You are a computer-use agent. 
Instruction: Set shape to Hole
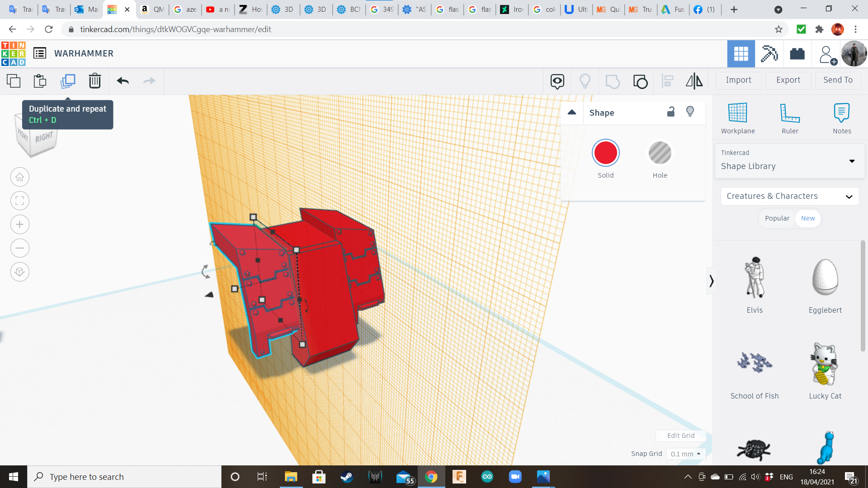coord(660,153)
